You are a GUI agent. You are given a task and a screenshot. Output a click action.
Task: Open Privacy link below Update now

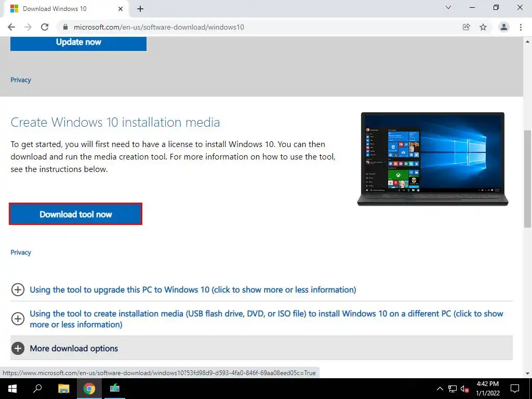pyautogui.click(x=21, y=79)
